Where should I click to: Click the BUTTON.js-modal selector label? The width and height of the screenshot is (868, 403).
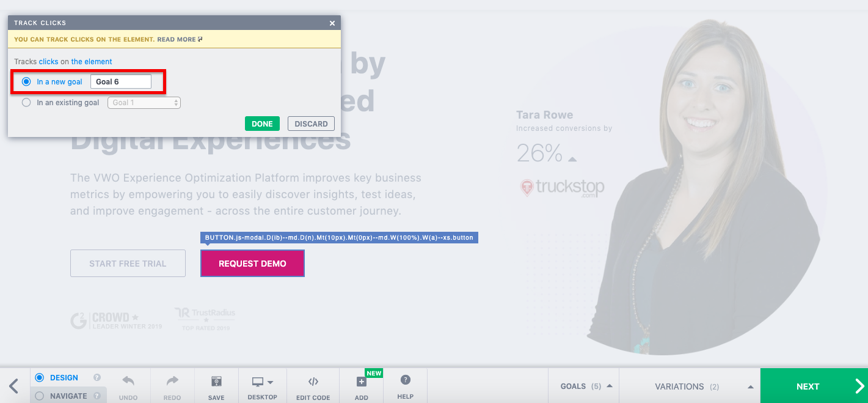339,237
